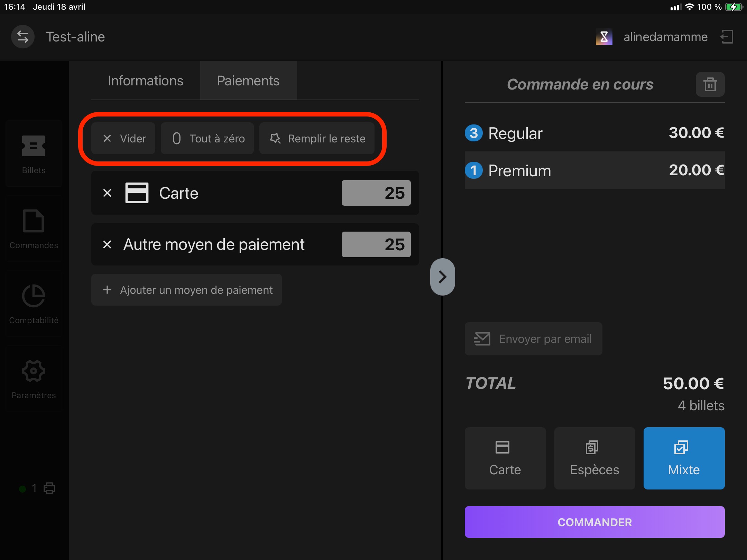Screen dimensions: 747x560
Task: Collapse panel with the chevron arrow handle
Action: click(x=442, y=277)
